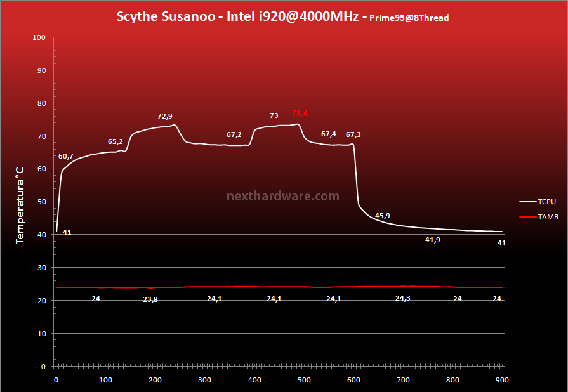Image resolution: width=568 pixels, height=392 pixels.
Task: Click the vertical axis tick label 60
Action: pos(42,169)
